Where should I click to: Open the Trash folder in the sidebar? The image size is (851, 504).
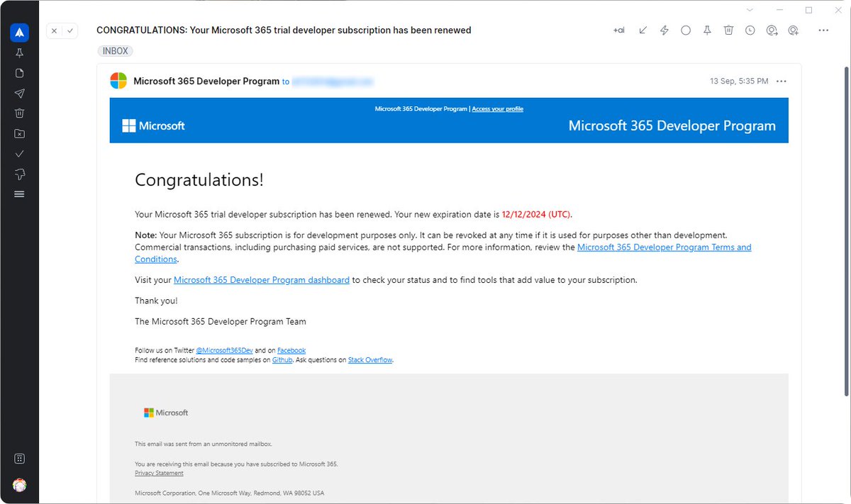pos(19,113)
